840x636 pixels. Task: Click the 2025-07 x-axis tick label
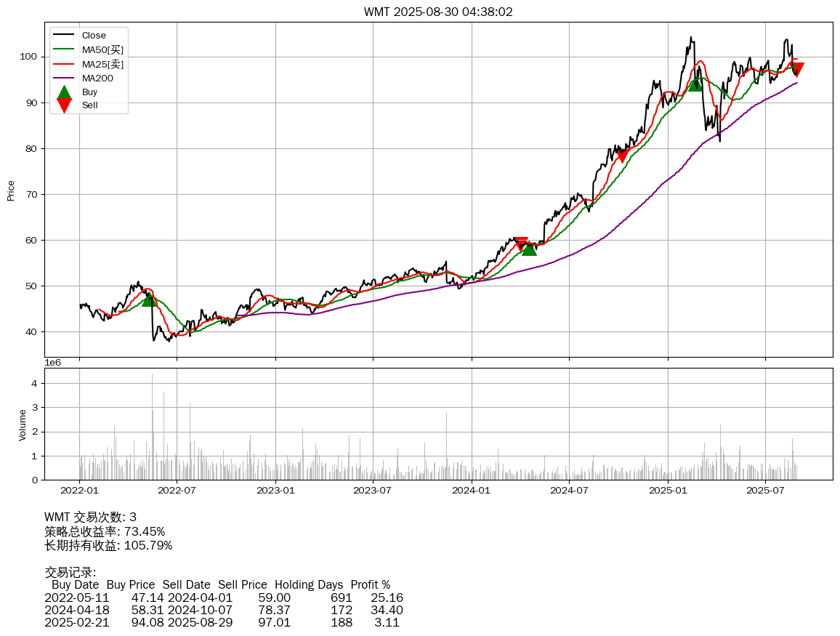click(765, 491)
